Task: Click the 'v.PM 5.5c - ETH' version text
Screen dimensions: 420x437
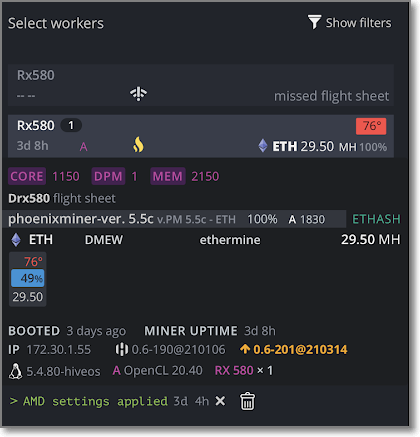Action: click(x=196, y=220)
